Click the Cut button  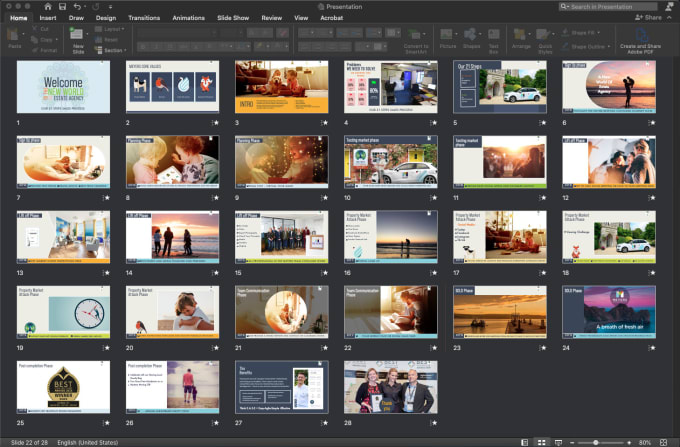click(x=40, y=29)
